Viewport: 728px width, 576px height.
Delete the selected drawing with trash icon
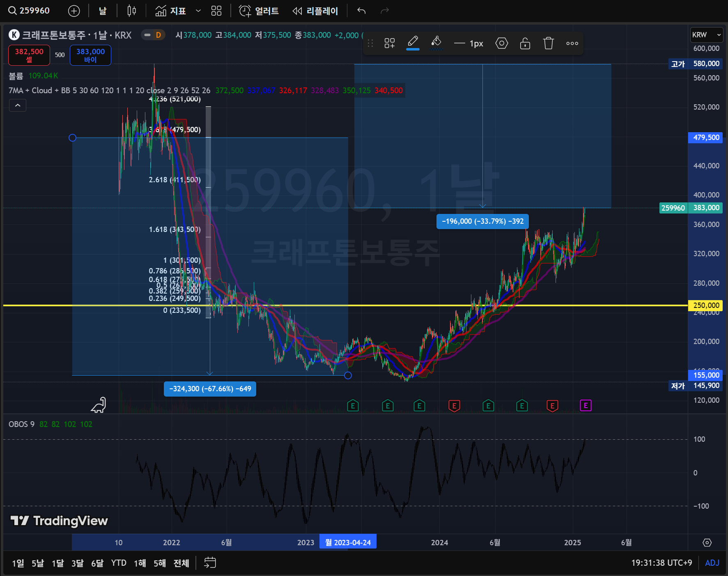coord(548,43)
